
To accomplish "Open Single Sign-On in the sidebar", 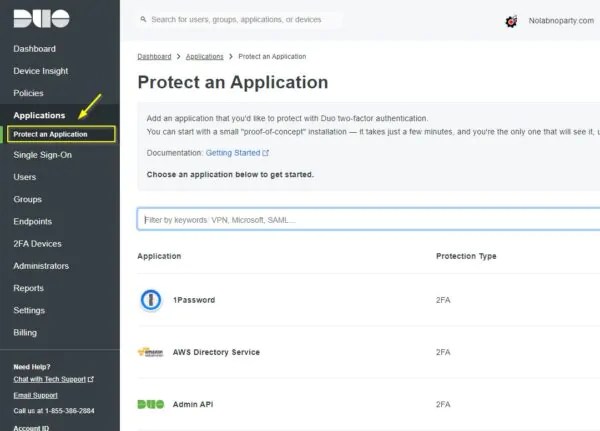I will (42, 155).
